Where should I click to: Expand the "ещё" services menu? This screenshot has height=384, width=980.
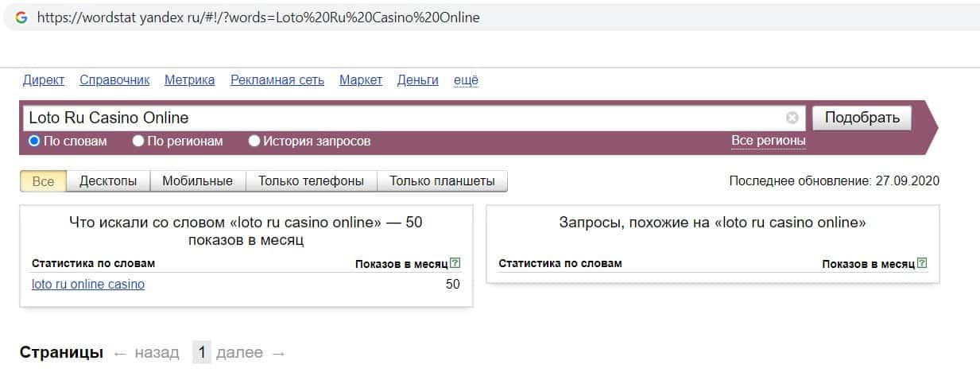click(466, 80)
